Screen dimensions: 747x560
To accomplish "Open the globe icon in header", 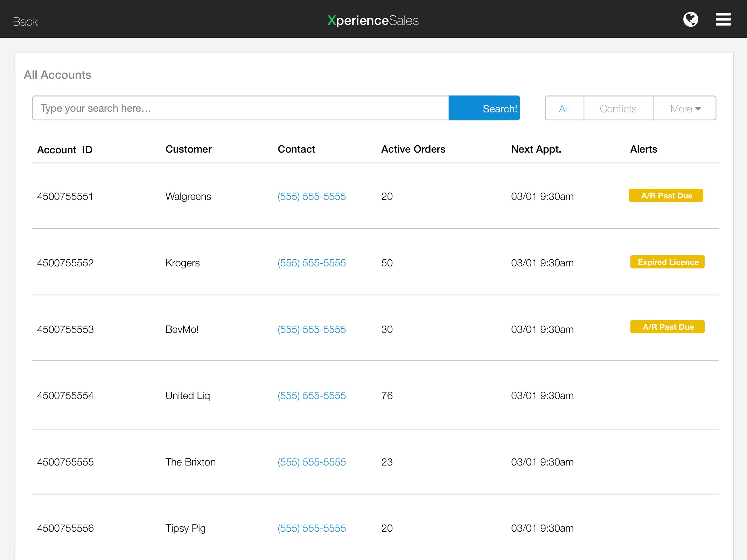I will coord(691,19).
